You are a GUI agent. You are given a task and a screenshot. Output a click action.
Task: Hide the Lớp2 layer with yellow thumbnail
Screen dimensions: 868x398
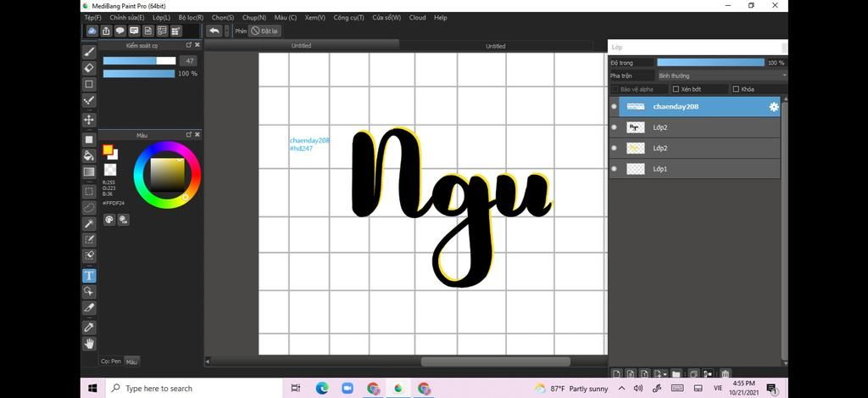(x=614, y=148)
